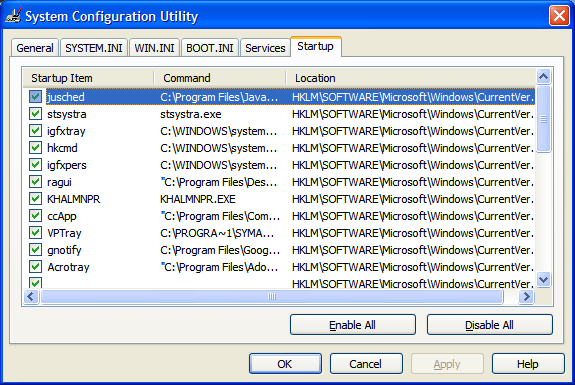Toggle the igfxpers checkbox
Viewport: 575px width, 385px height.
point(35,165)
